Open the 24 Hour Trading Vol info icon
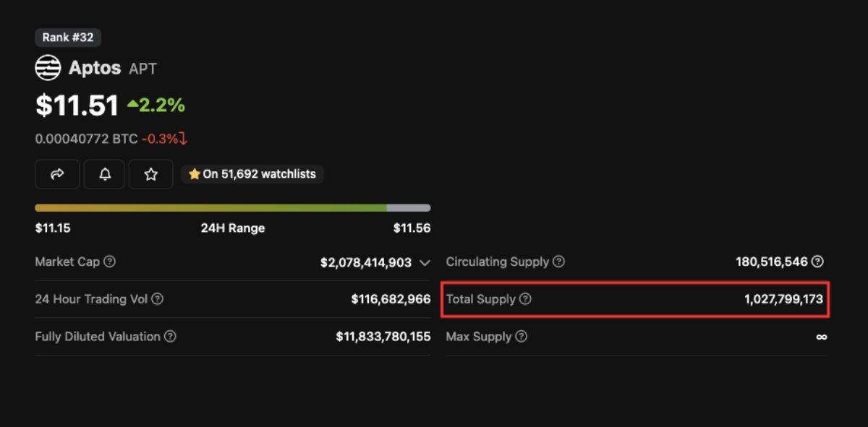The width and height of the screenshot is (868, 427). coord(157,299)
